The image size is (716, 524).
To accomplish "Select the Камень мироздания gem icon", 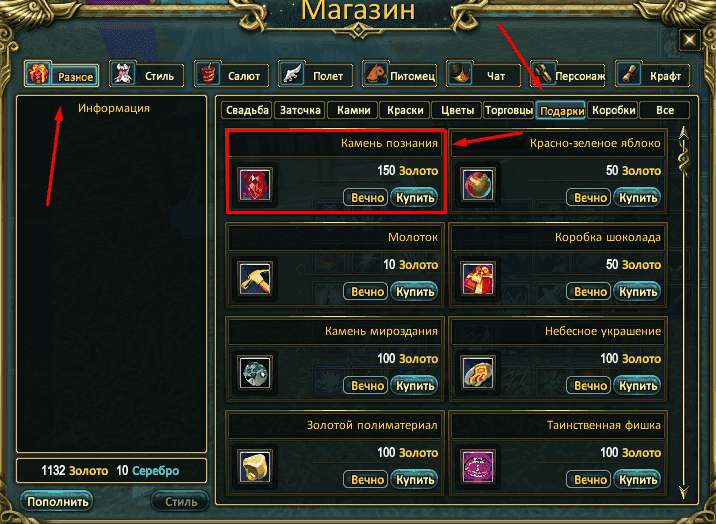I will [255, 372].
